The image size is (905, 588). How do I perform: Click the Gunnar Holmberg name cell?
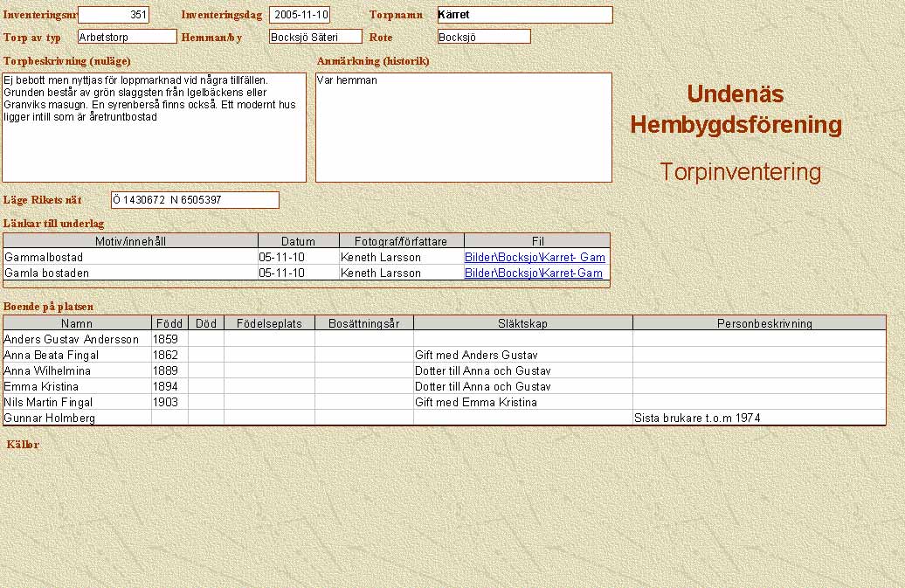tap(77, 419)
